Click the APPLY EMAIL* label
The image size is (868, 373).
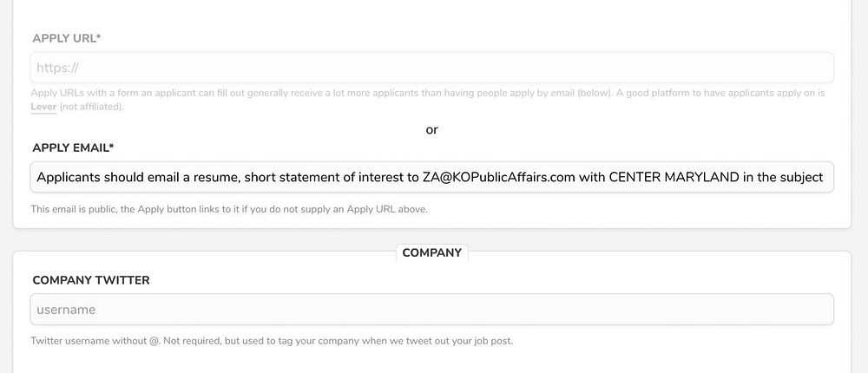73,147
